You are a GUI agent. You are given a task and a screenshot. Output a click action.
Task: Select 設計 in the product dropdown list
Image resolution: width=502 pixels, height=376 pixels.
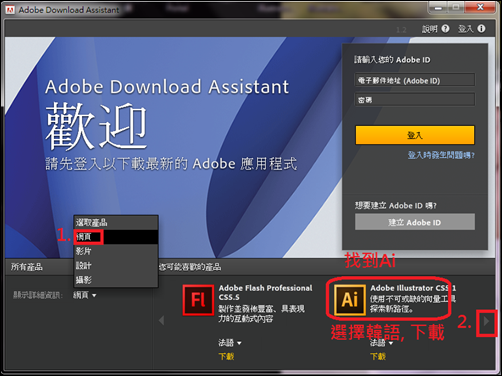pos(116,266)
